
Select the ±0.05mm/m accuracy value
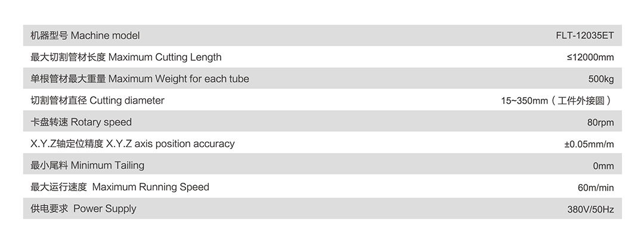click(x=589, y=144)
